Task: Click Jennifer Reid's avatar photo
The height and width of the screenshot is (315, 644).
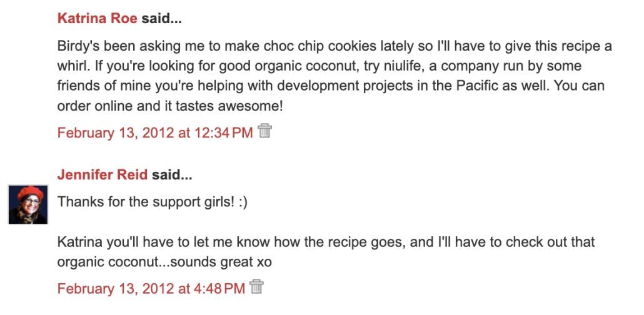Action: click(28, 204)
